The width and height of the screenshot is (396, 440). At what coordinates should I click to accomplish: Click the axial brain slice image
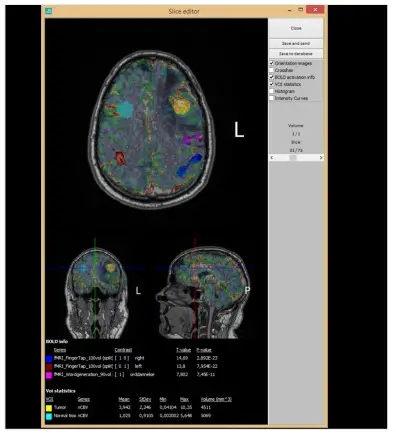tap(152, 130)
